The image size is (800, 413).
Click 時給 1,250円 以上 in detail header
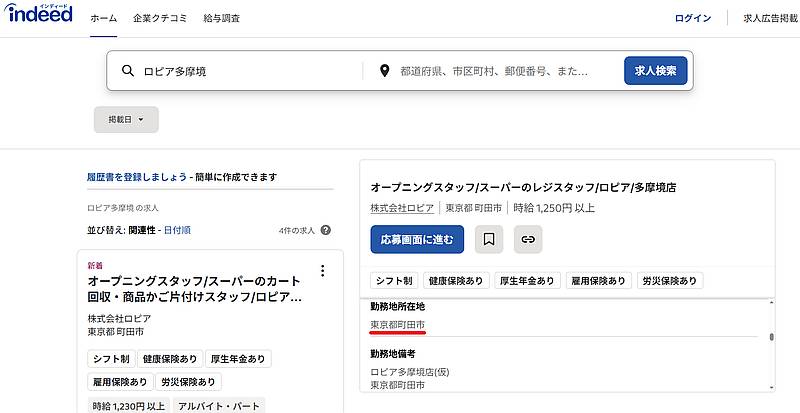point(554,208)
